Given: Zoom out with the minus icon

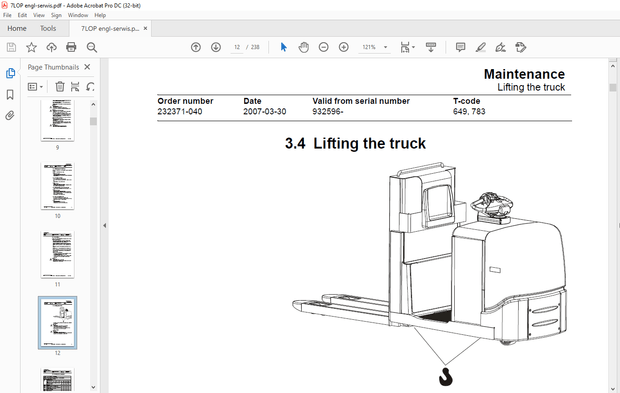Looking at the screenshot, I should coord(323,47).
